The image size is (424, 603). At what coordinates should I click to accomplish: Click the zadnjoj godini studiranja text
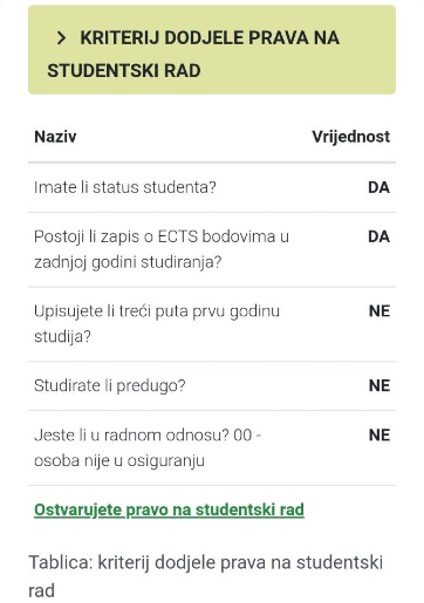coord(128,263)
